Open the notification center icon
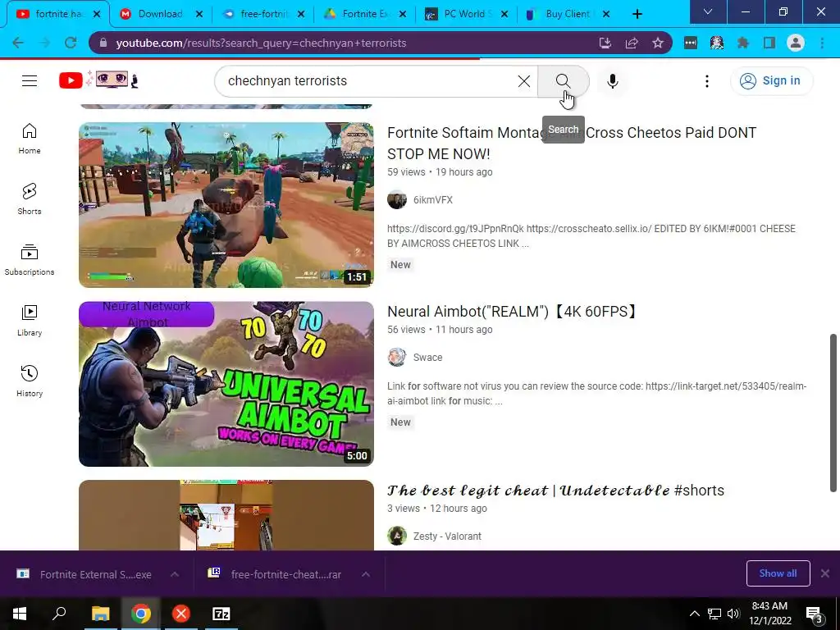 pos(814,614)
